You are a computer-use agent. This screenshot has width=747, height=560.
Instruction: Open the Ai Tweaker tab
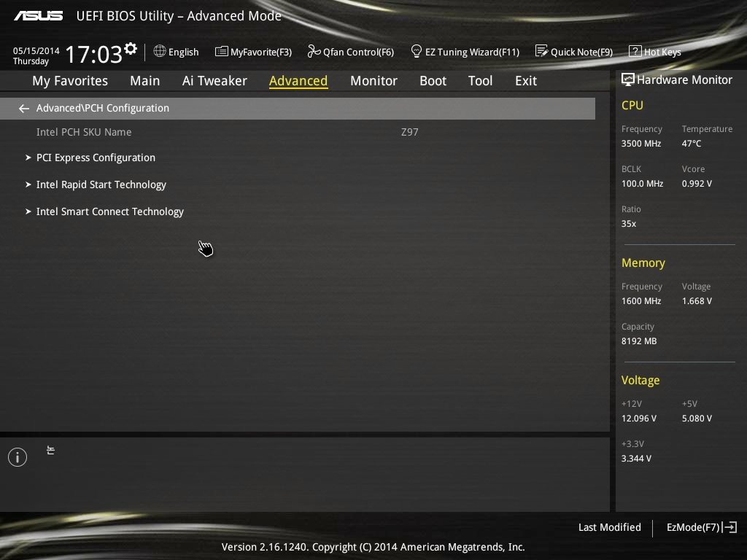pyautogui.click(x=214, y=81)
